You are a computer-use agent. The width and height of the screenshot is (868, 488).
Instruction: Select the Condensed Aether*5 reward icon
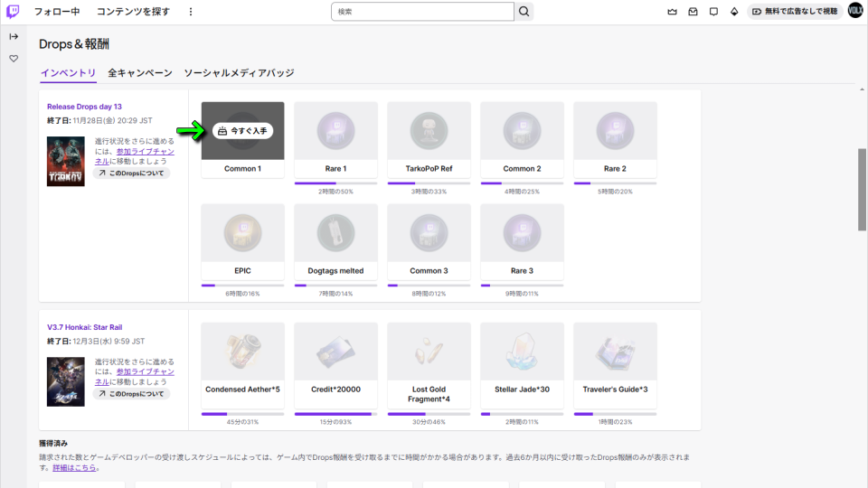click(243, 352)
